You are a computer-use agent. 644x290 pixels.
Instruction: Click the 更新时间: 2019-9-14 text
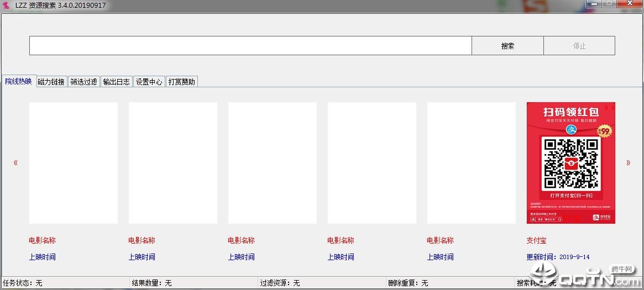pos(558,257)
